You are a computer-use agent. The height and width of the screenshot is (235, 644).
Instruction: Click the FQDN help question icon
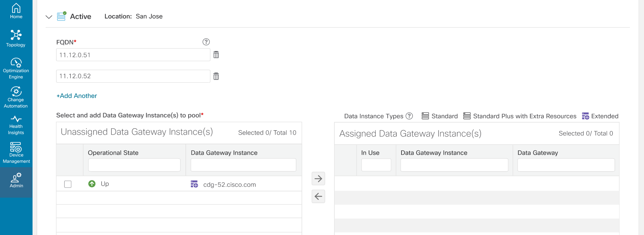(206, 42)
